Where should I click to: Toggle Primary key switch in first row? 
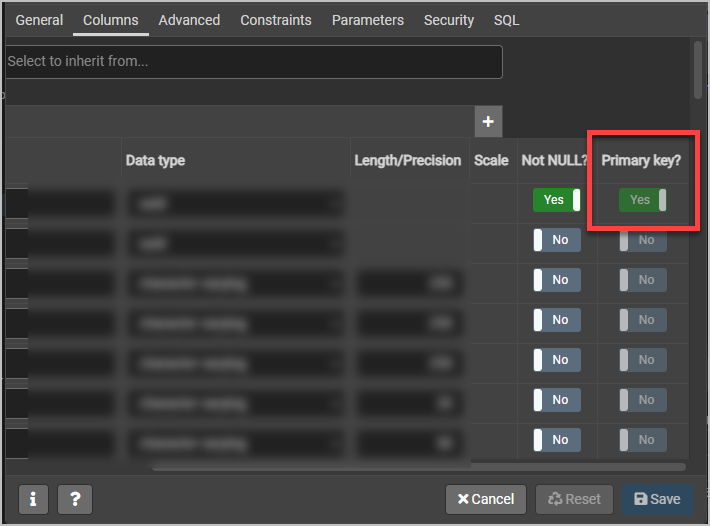643,200
